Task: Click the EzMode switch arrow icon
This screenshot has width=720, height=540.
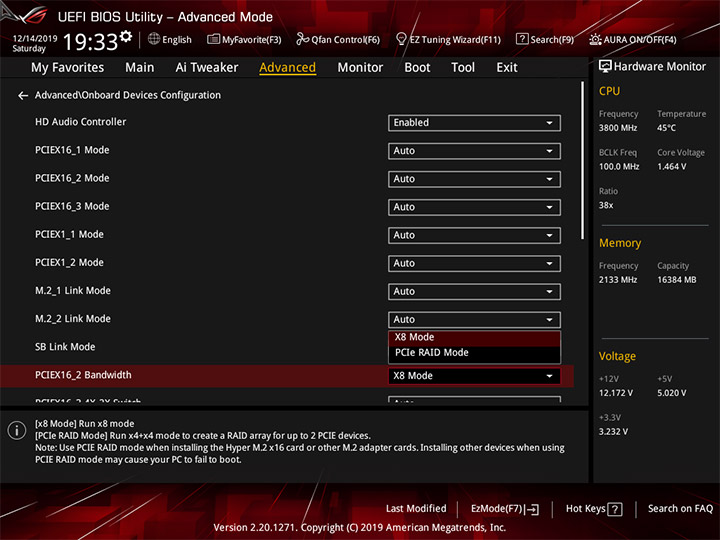Action: [x=533, y=509]
